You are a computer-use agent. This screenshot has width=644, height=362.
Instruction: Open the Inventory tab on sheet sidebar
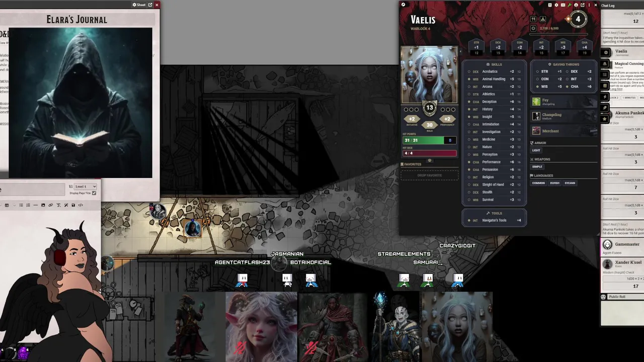point(605,64)
